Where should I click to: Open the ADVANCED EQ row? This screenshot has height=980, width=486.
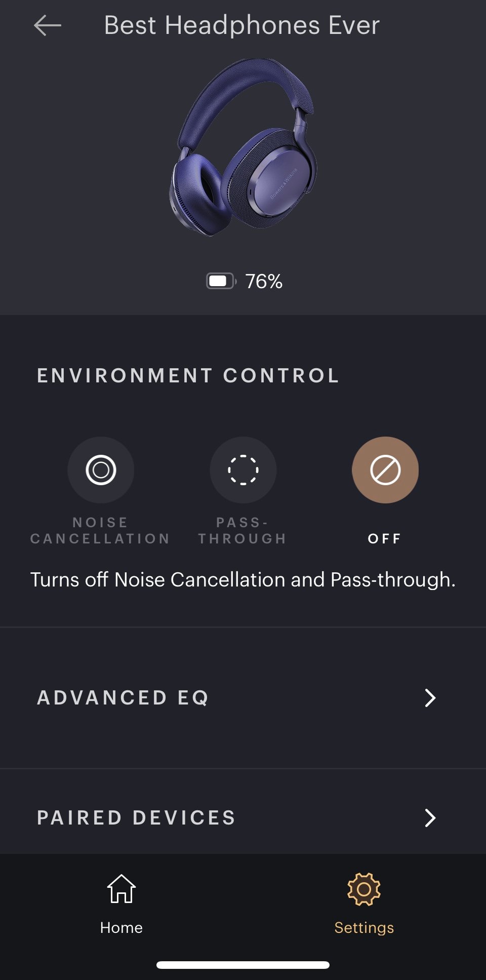tap(243, 698)
